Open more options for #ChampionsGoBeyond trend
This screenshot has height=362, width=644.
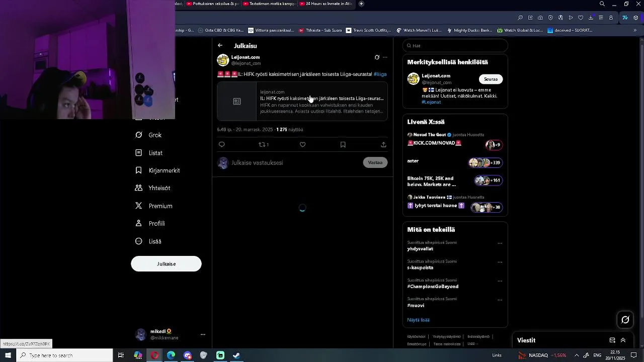500,281
